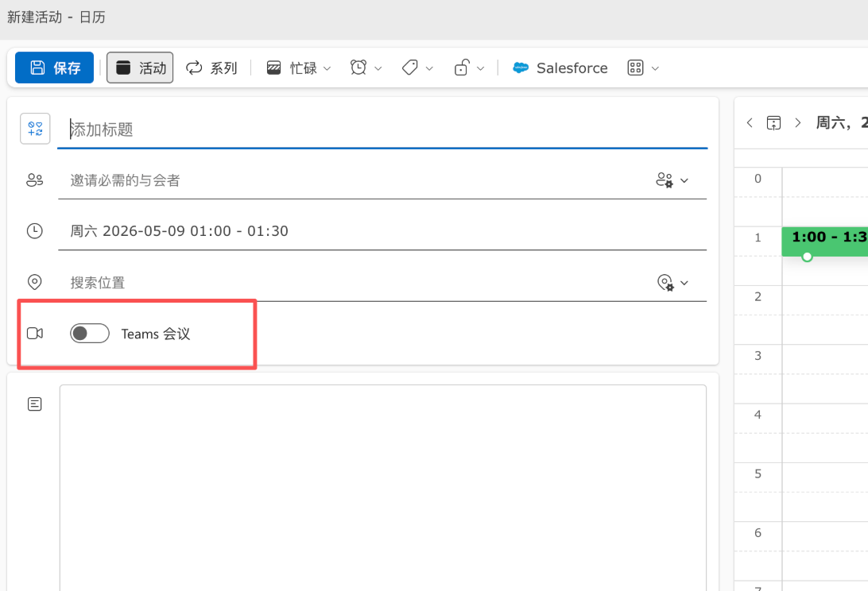Click the hour 1 label in the calendar
Screen dimensions: 868x591
point(758,238)
